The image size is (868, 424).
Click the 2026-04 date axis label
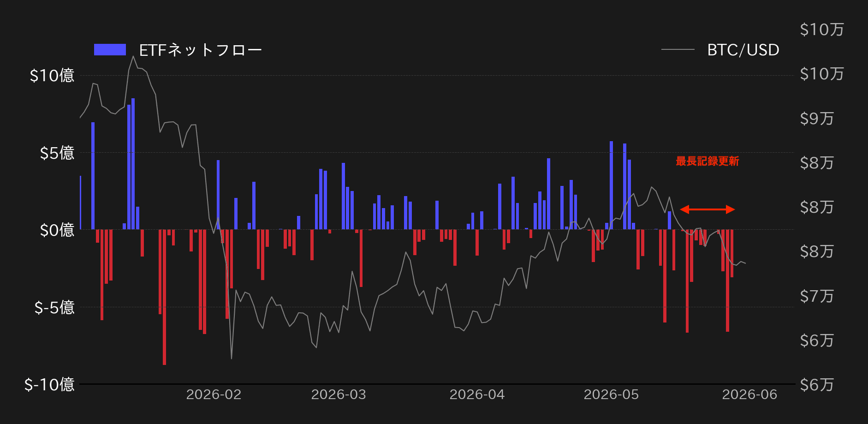[477, 394]
